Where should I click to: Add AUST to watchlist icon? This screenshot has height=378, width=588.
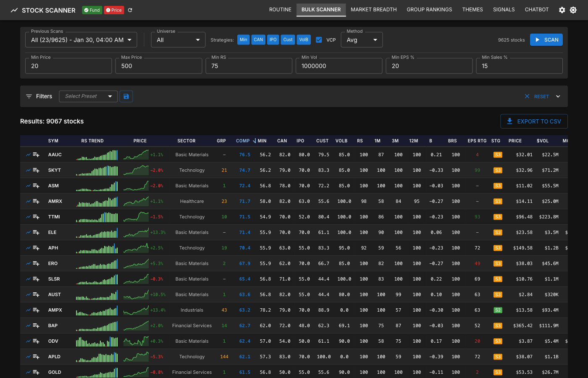(36, 294)
